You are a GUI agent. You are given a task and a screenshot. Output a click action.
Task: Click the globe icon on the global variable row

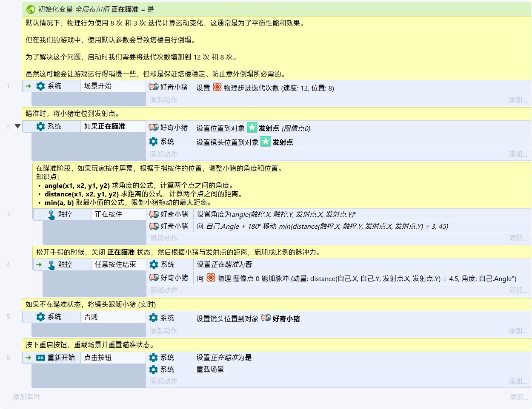31,9
